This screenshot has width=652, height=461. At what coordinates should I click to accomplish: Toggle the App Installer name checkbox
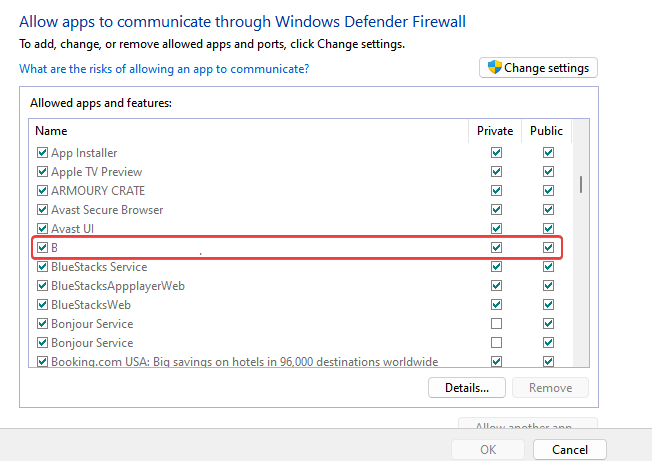(42, 153)
